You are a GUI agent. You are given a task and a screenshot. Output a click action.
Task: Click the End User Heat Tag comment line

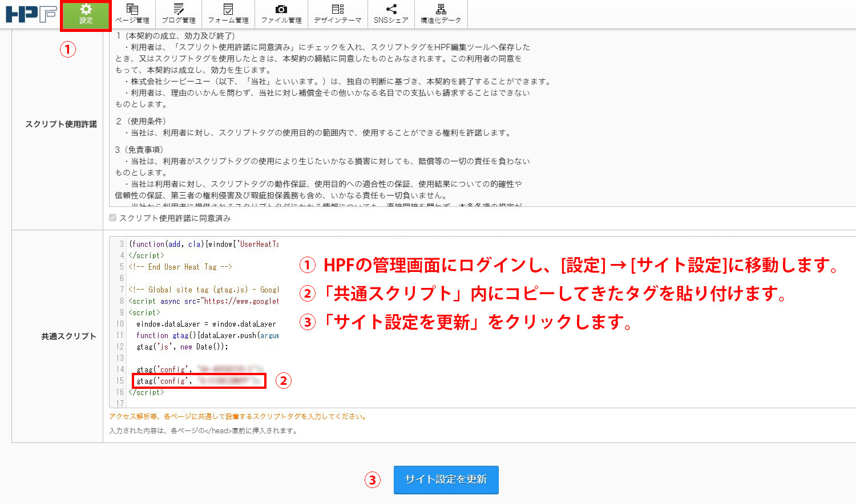[180, 267]
